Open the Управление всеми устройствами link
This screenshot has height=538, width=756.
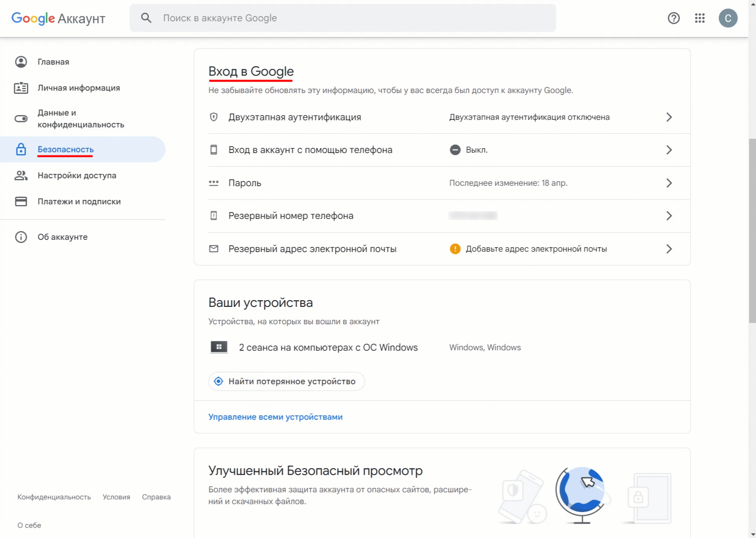275,417
